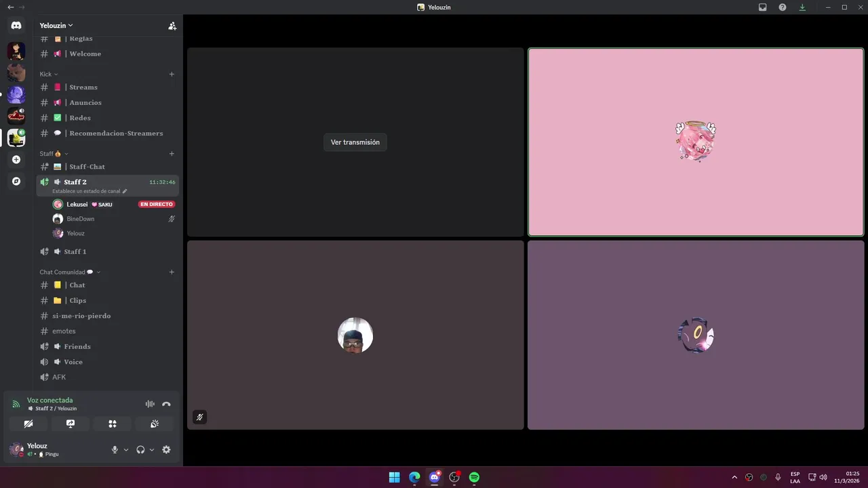868x488 pixels.
Task: Select user BineDown in voice list
Action: coord(114,219)
